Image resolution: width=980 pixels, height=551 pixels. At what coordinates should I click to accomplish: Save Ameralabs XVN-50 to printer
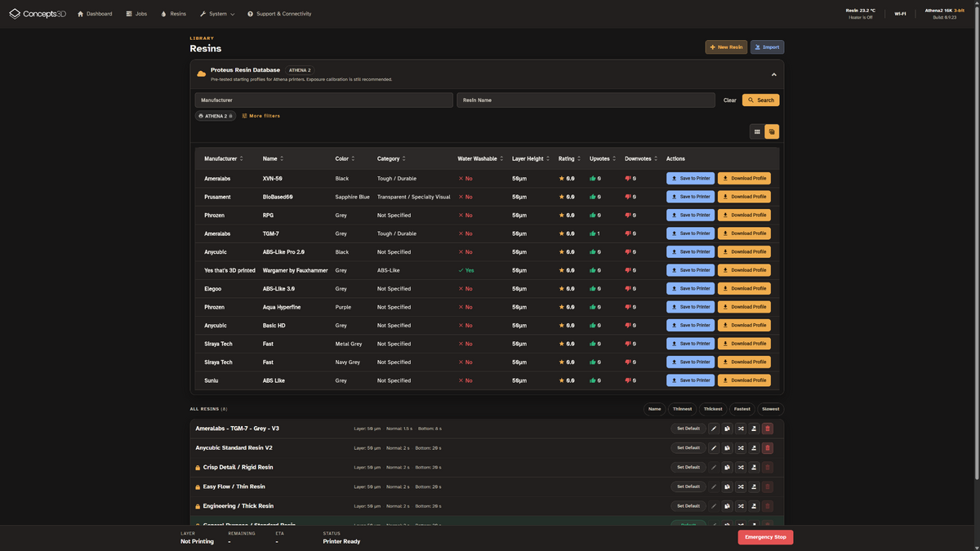[691, 179]
